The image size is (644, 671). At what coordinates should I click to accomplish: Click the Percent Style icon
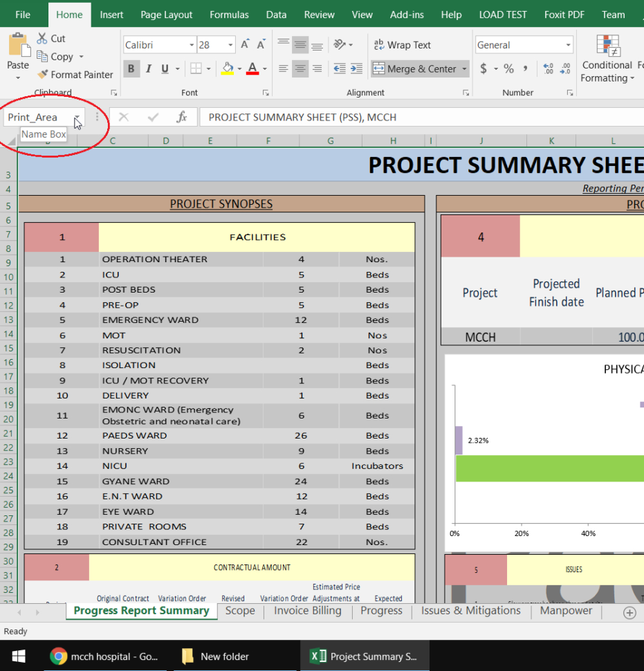click(508, 68)
